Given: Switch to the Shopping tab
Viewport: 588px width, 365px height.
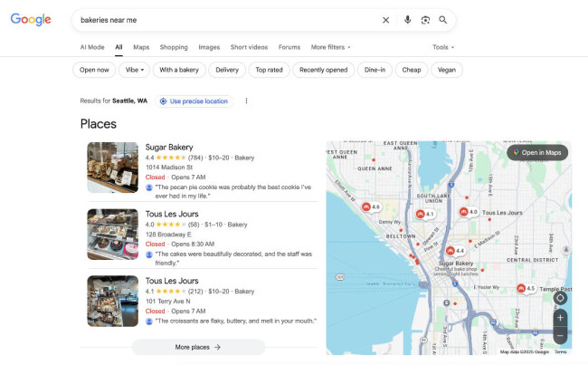Looking at the screenshot, I should pyautogui.click(x=174, y=47).
